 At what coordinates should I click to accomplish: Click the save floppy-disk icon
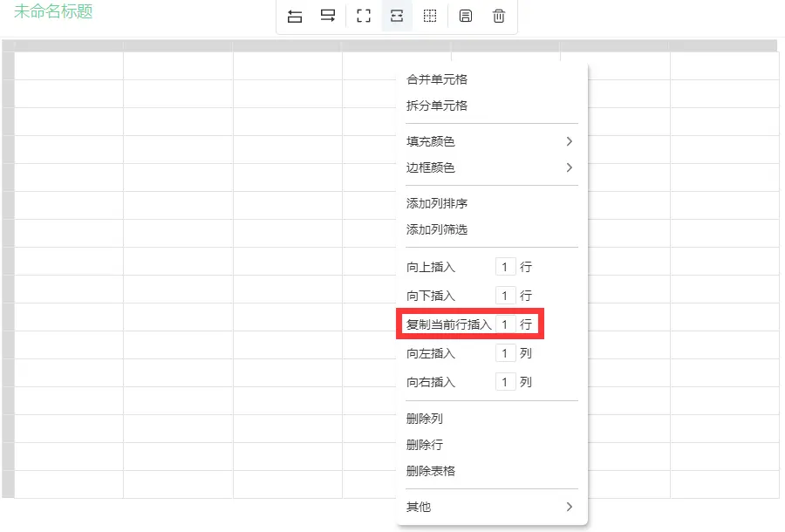click(466, 17)
